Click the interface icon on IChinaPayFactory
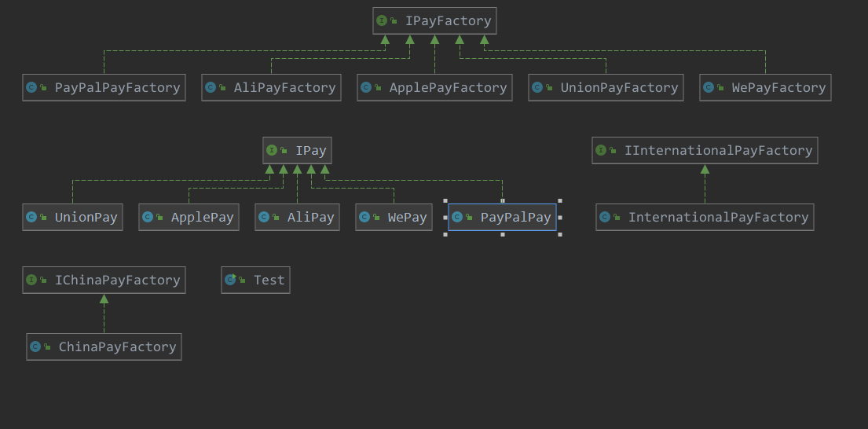 [31, 280]
